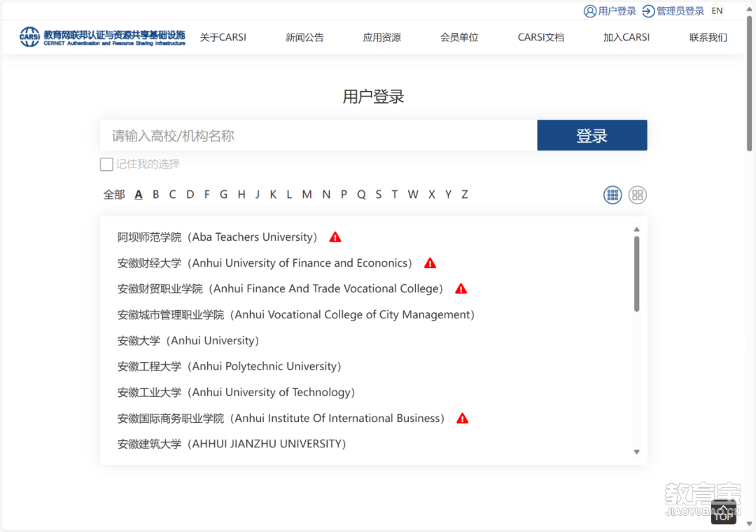Select letter H filter

click(241, 195)
